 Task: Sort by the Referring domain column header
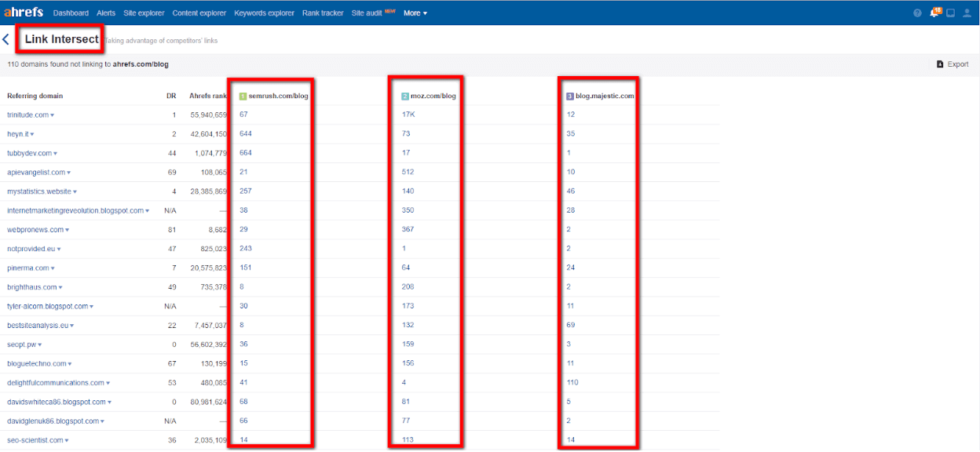coord(35,96)
